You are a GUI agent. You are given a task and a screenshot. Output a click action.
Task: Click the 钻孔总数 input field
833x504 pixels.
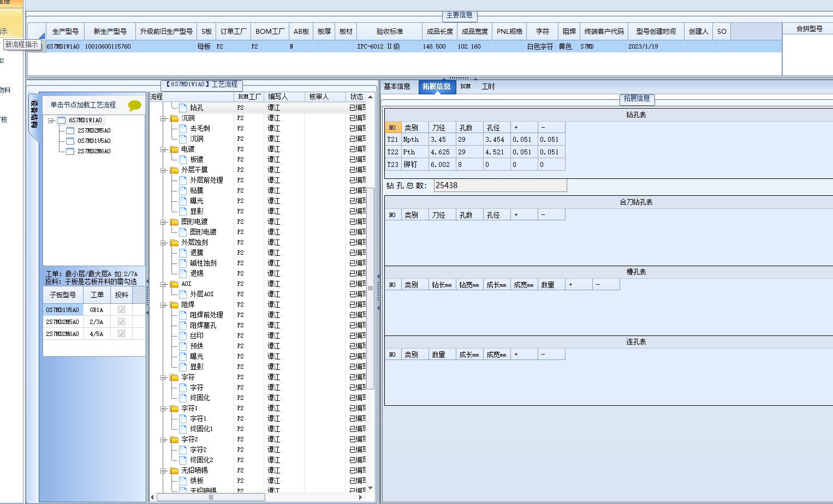tap(500, 186)
